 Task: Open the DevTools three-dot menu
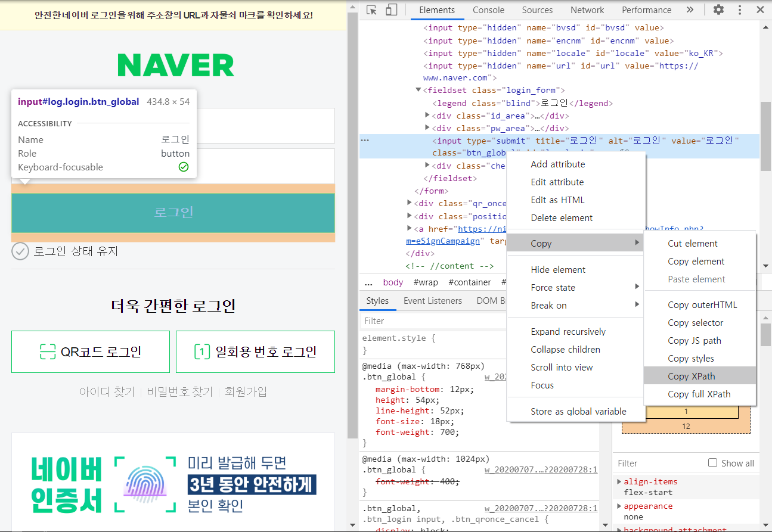740,10
